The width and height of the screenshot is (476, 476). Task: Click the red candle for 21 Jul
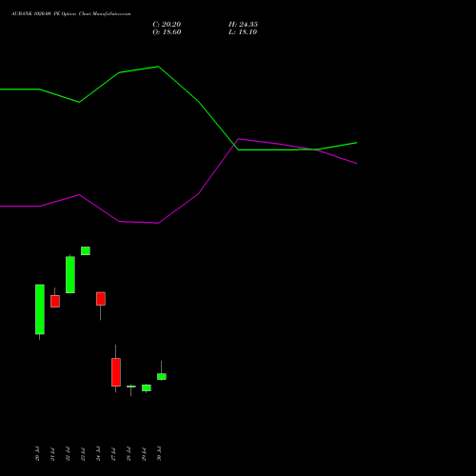[x=55, y=301]
